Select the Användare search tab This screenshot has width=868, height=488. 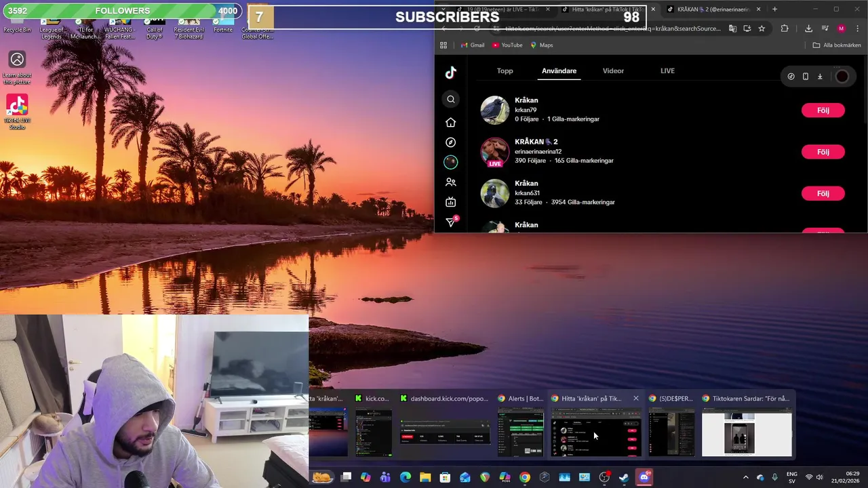click(559, 70)
